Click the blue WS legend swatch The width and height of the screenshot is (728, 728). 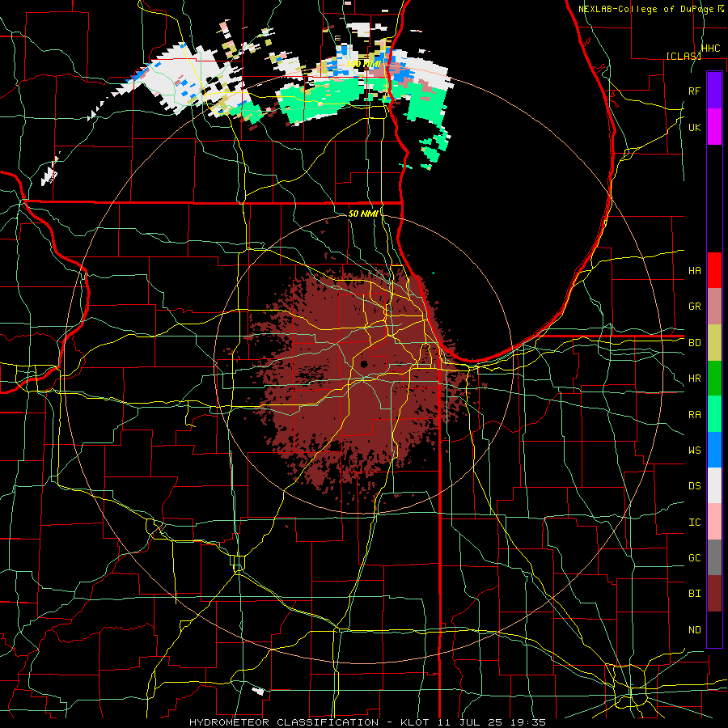(x=714, y=450)
